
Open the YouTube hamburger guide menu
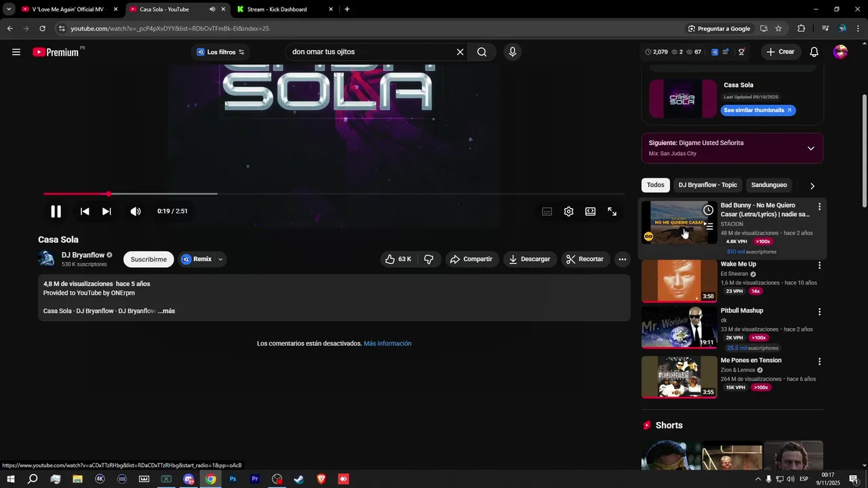point(16,52)
